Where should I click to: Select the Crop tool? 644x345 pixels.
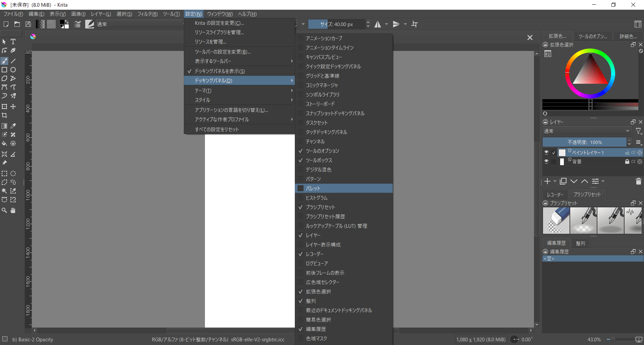click(x=4, y=115)
